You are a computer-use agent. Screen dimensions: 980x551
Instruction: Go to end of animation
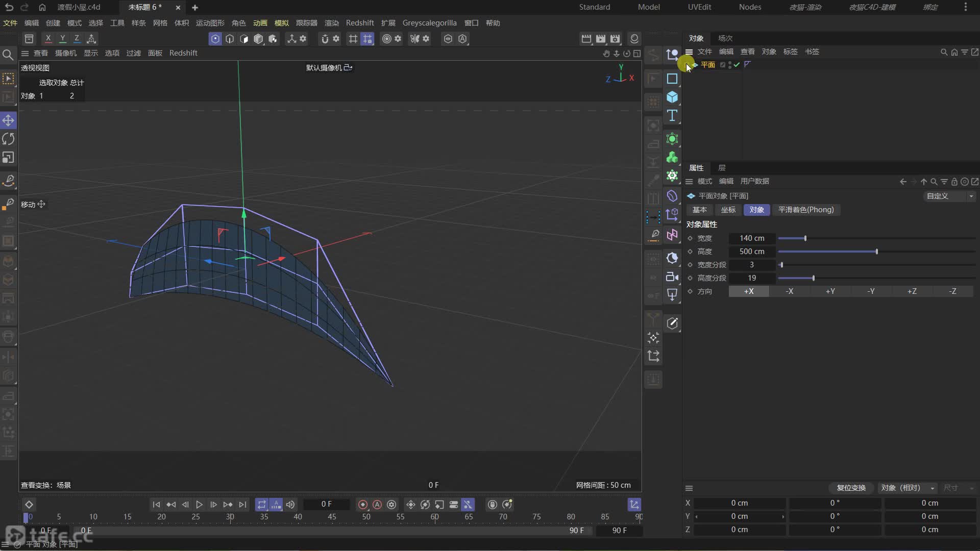(x=242, y=505)
